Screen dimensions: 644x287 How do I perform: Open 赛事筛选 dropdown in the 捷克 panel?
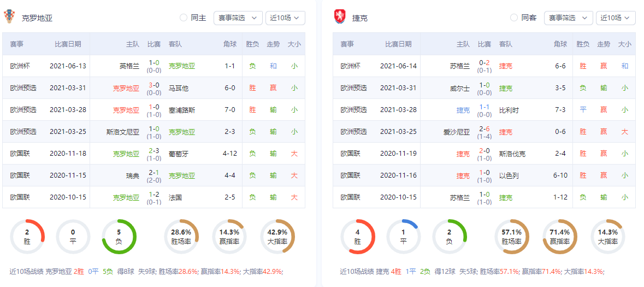[x=568, y=17]
